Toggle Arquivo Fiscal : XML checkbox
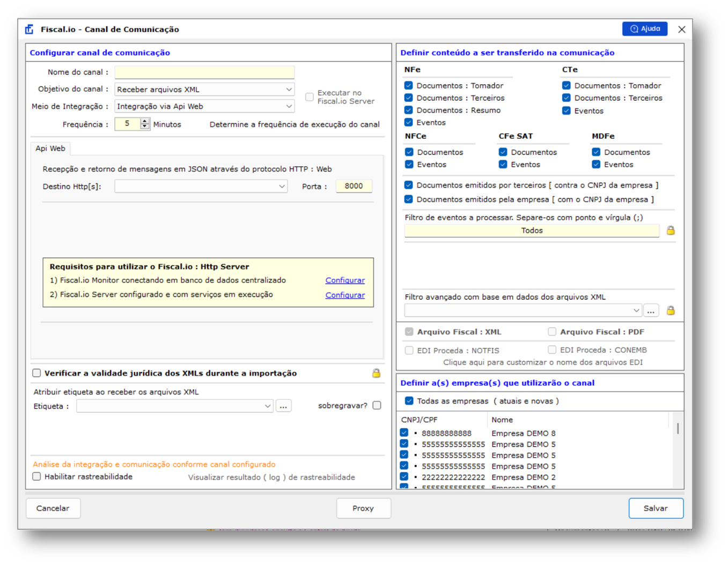Screen dimensions: 728x565 point(409,332)
